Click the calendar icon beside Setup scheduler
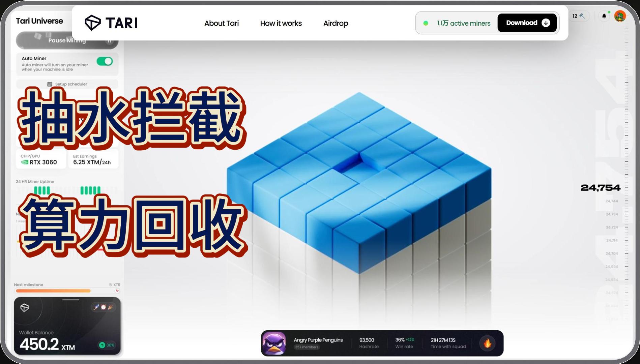The height and width of the screenshot is (364, 640). tap(50, 84)
